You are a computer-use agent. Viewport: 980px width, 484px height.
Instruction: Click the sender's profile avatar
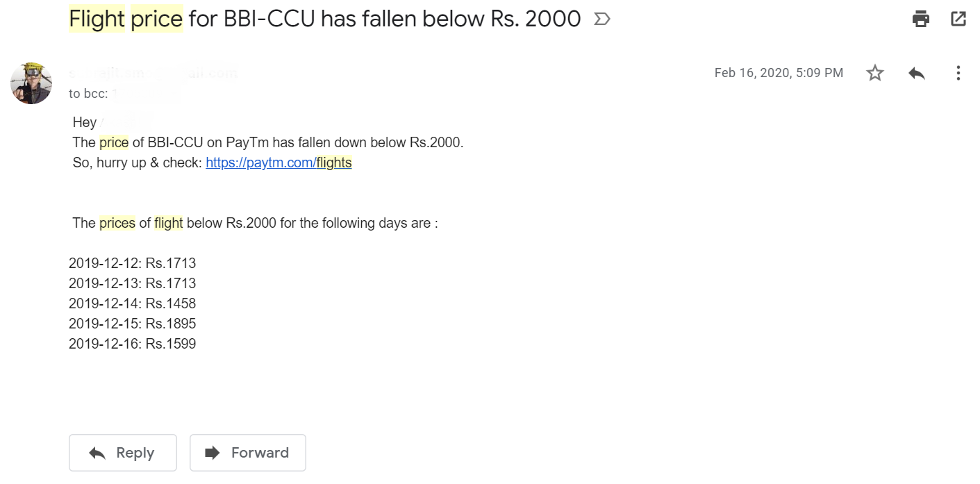pos(31,83)
